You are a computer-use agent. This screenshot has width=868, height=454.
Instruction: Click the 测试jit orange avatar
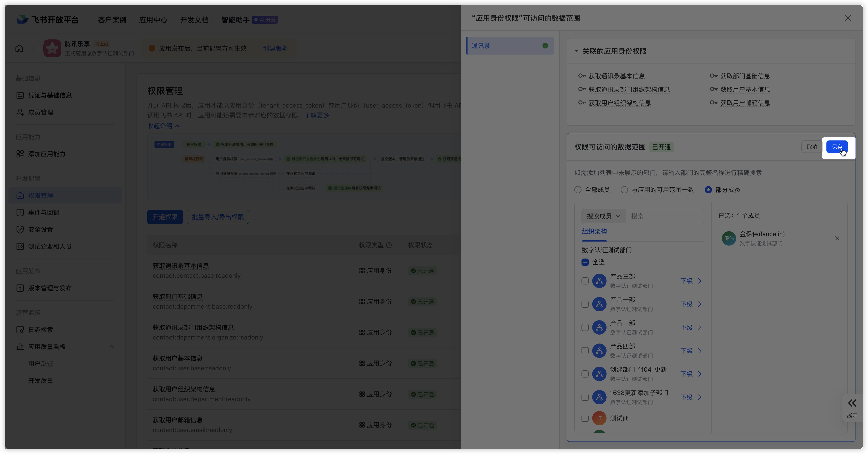[x=599, y=418]
